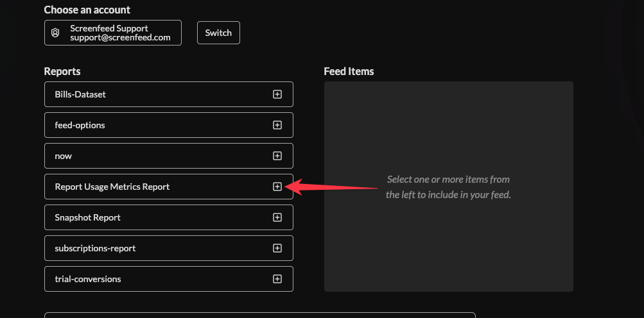
Task: Click the shield icon in the account box
Action: click(x=55, y=33)
